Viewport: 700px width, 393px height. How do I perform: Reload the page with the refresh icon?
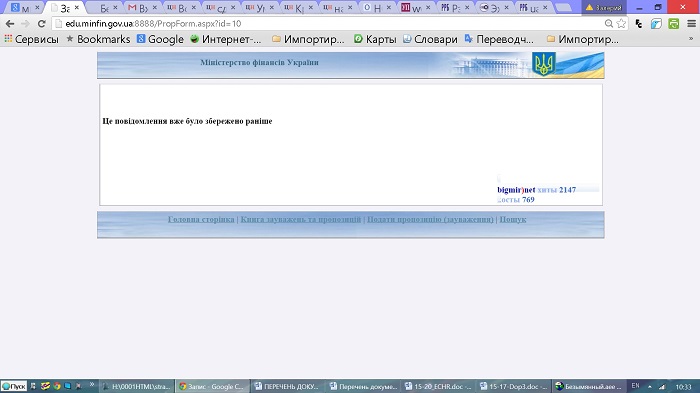tap(42, 24)
